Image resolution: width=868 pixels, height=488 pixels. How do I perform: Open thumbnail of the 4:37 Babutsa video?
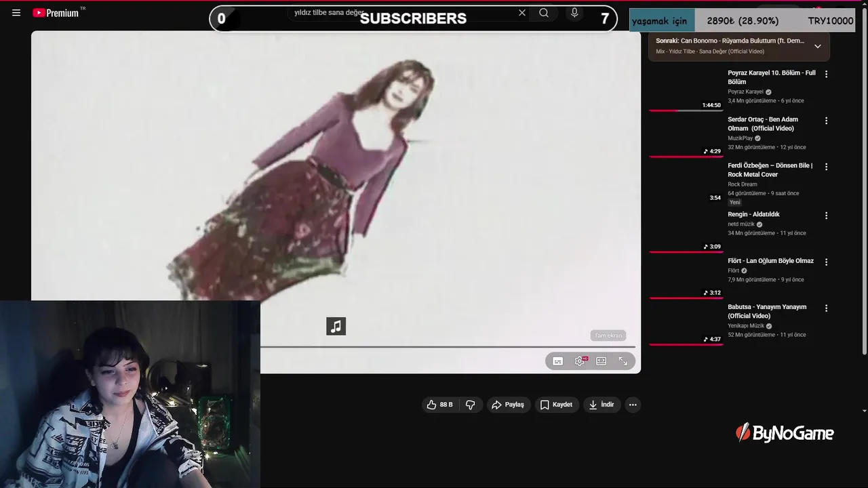(686, 323)
